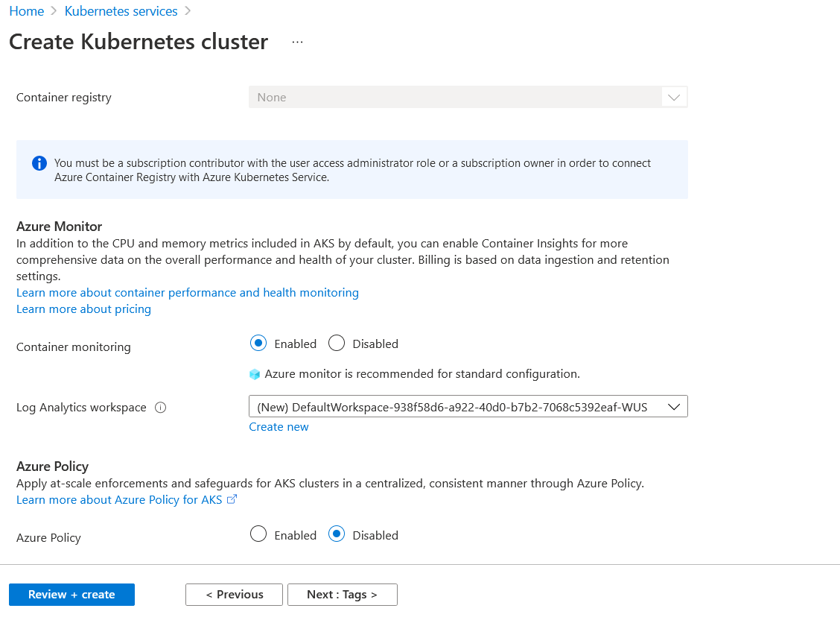Screen dimensions: 840x620
Task: Click Review + create button
Action: click(x=71, y=594)
